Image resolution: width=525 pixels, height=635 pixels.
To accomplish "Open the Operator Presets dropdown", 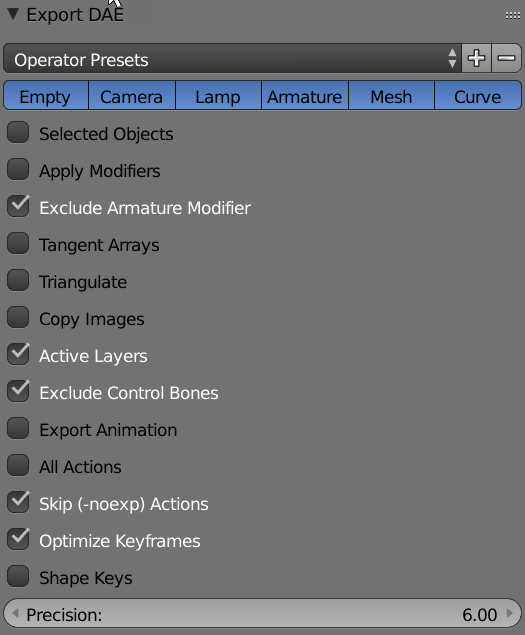I will coord(232,58).
